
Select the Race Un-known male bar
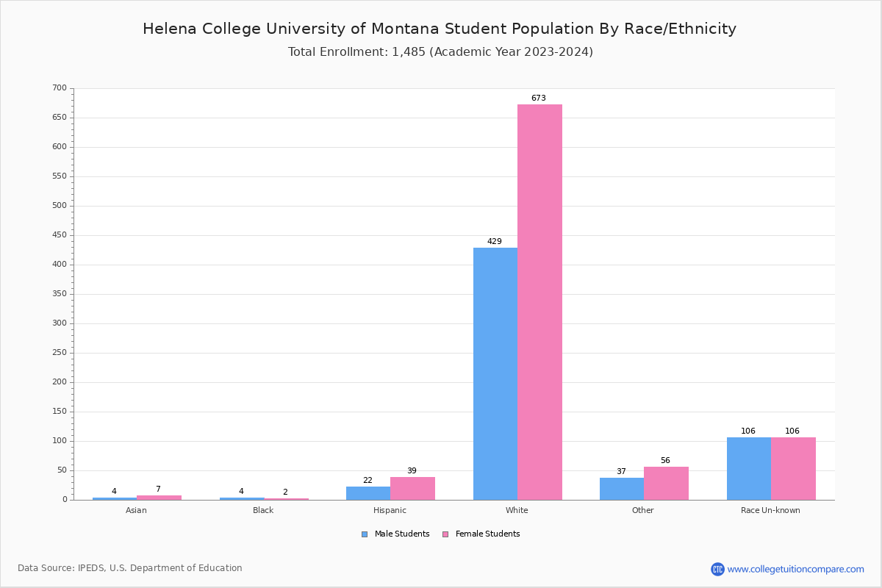(x=748, y=469)
